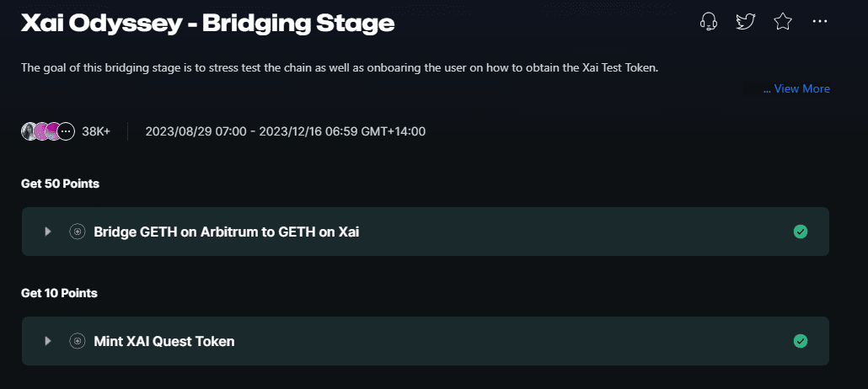Expand the Mint XAI Quest Token arrow

click(x=48, y=341)
